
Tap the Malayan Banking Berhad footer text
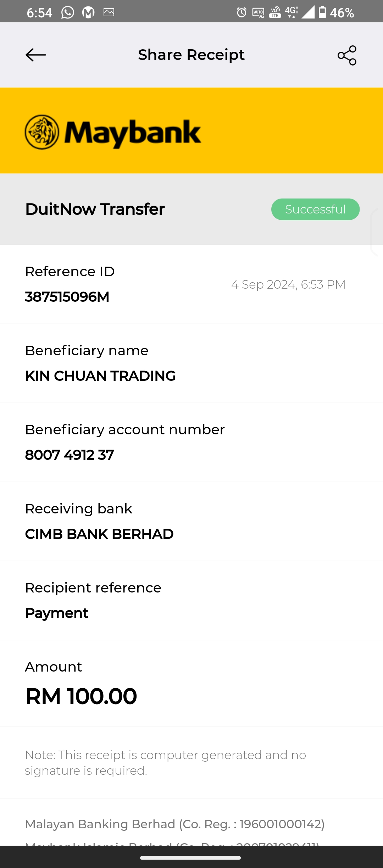(x=174, y=824)
